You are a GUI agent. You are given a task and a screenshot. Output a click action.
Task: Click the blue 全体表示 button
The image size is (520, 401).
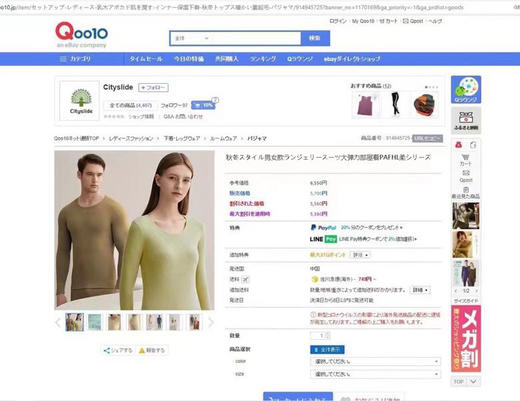coord(327,350)
